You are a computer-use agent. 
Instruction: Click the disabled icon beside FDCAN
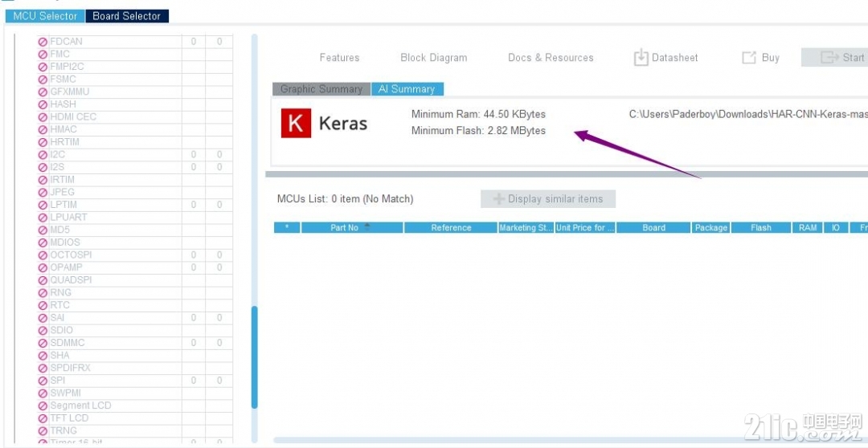[x=43, y=42]
